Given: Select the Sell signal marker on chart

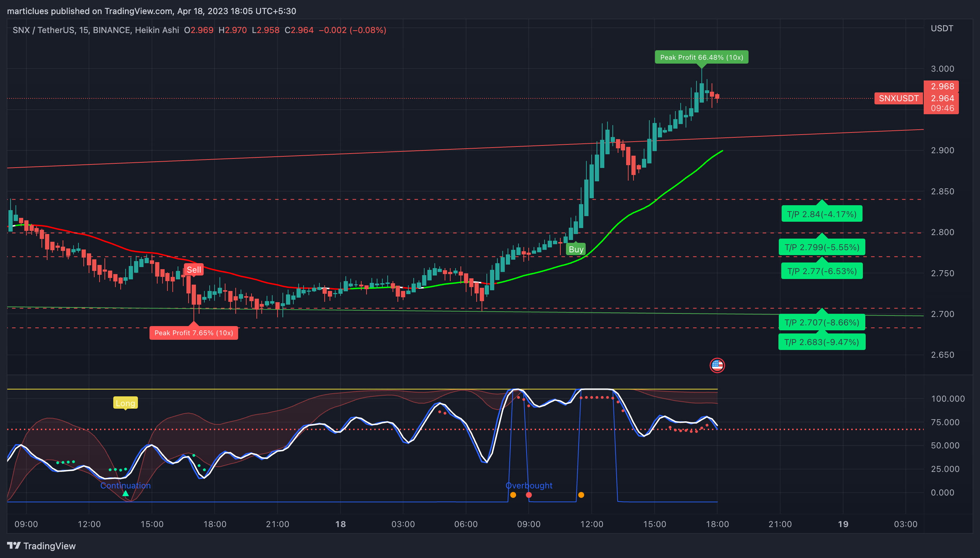Looking at the screenshot, I should pos(195,270).
